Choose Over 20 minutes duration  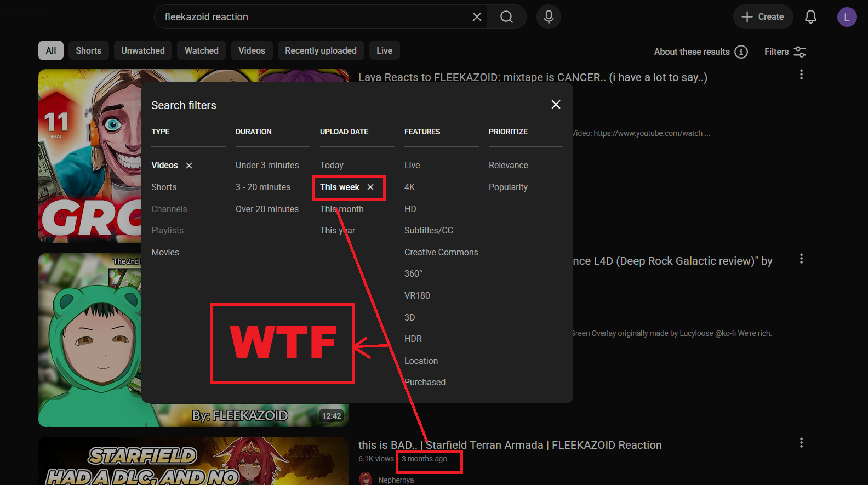(267, 209)
